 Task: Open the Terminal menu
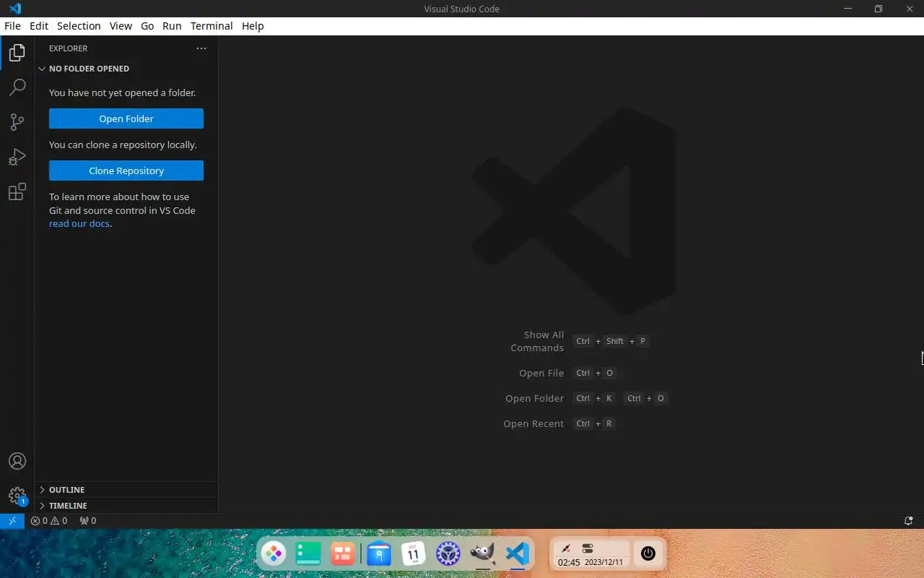[212, 26]
